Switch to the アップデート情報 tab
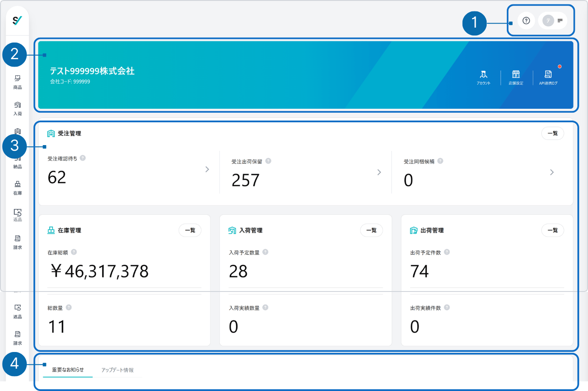 click(x=117, y=370)
